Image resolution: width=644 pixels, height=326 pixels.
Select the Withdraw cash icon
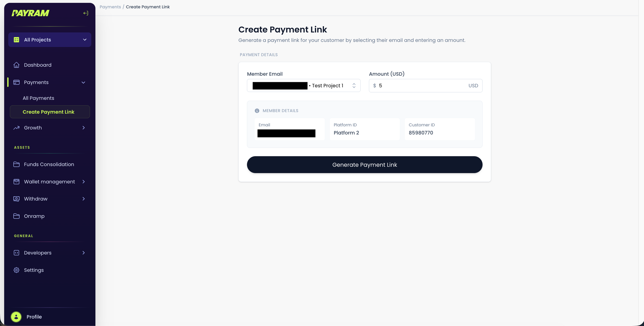[x=16, y=199]
